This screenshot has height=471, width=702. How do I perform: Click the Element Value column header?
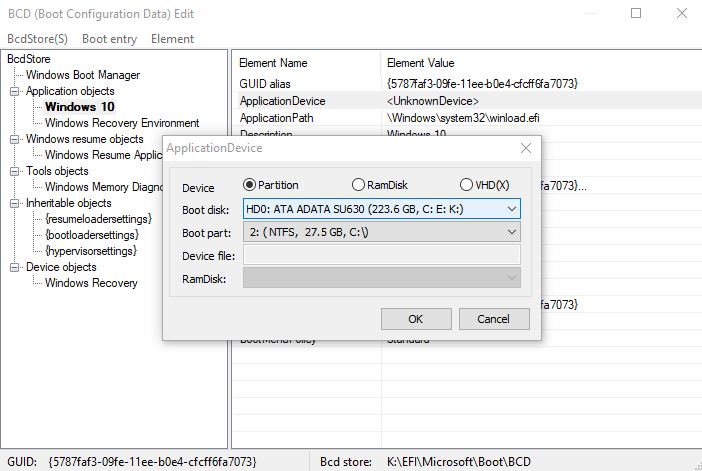(x=419, y=63)
